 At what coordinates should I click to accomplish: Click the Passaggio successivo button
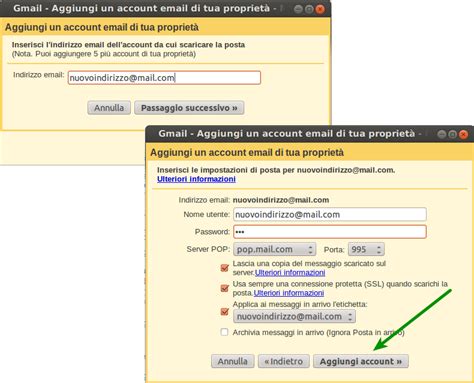point(189,108)
